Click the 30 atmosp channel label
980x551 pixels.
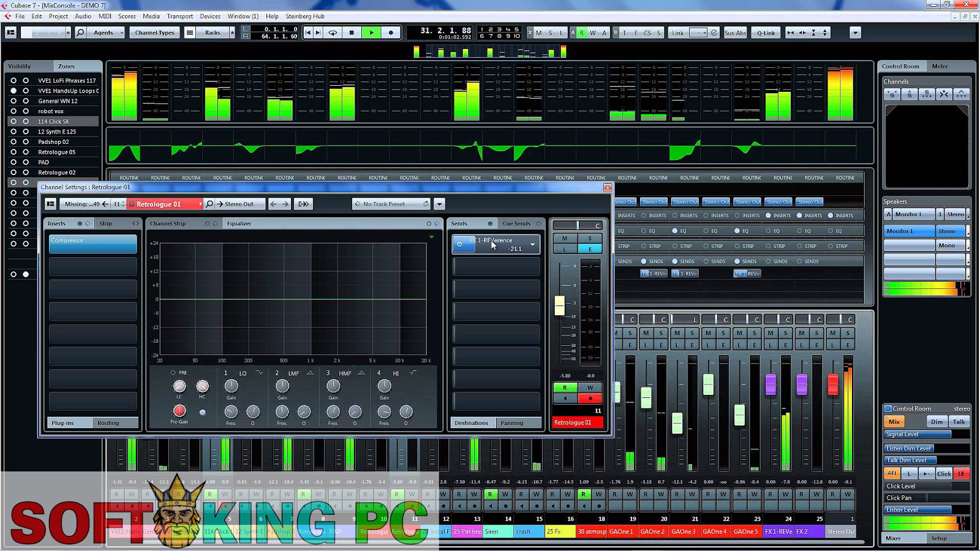click(x=591, y=531)
